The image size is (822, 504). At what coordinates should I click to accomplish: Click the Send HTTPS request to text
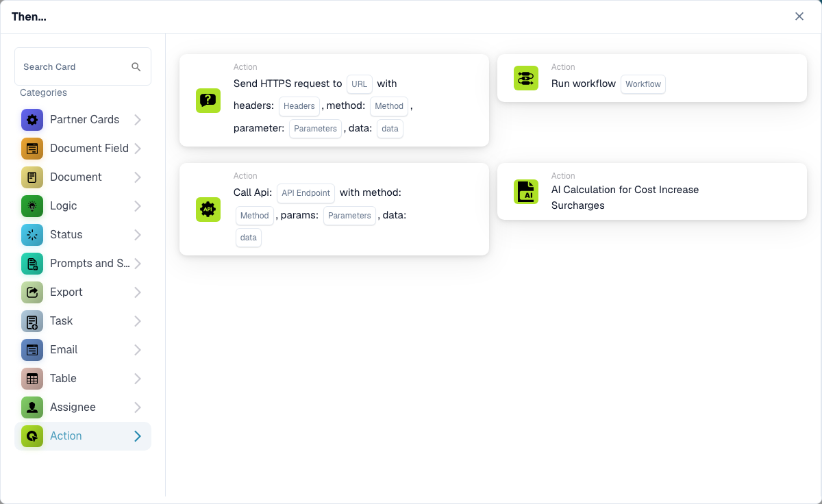pos(288,84)
